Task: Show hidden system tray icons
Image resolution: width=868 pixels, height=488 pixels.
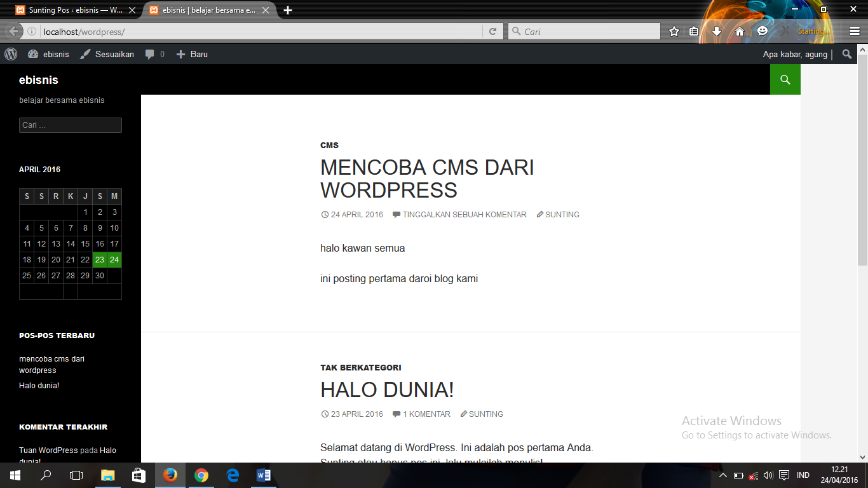Action: 722,475
